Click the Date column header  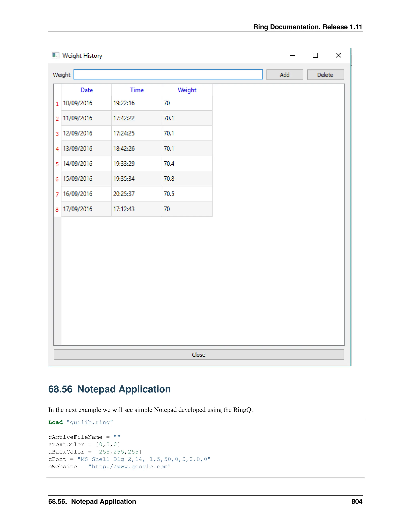point(86,90)
